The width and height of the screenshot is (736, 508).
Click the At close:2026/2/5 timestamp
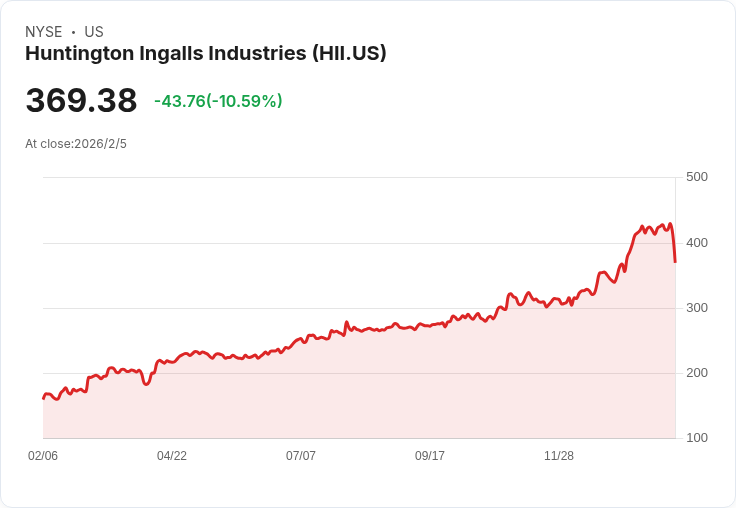[x=76, y=144]
